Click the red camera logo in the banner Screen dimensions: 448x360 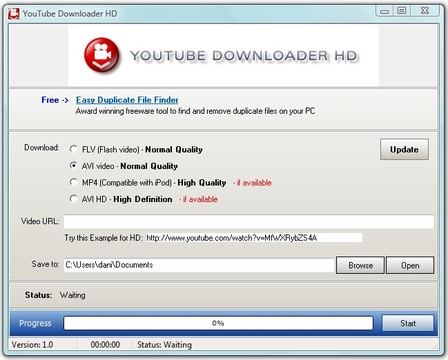point(102,55)
